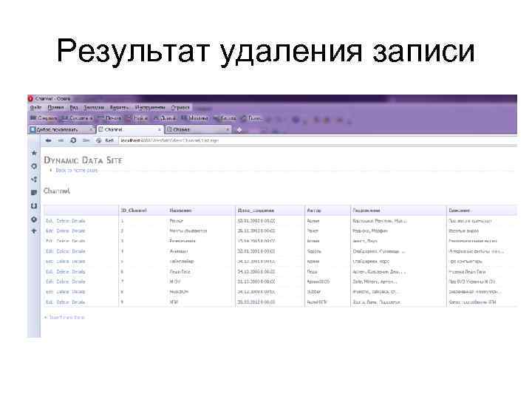532x399 pixels.
Task: Click the globe icon beside the Веб label
Action: click(99, 140)
